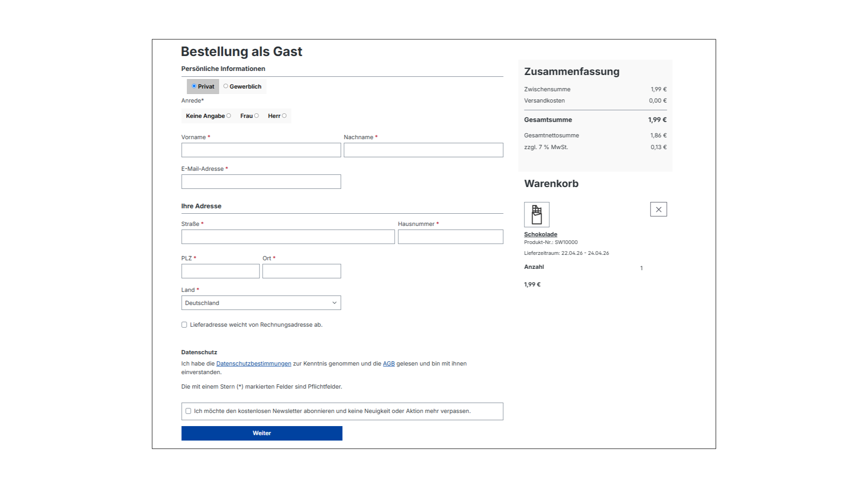Open the AGB link

(388, 363)
